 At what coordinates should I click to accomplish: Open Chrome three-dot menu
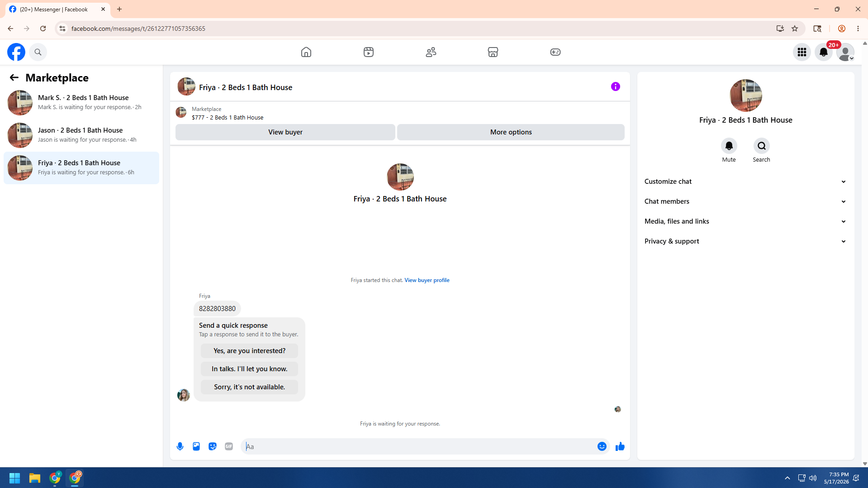pyautogui.click(x=858, y=29)
